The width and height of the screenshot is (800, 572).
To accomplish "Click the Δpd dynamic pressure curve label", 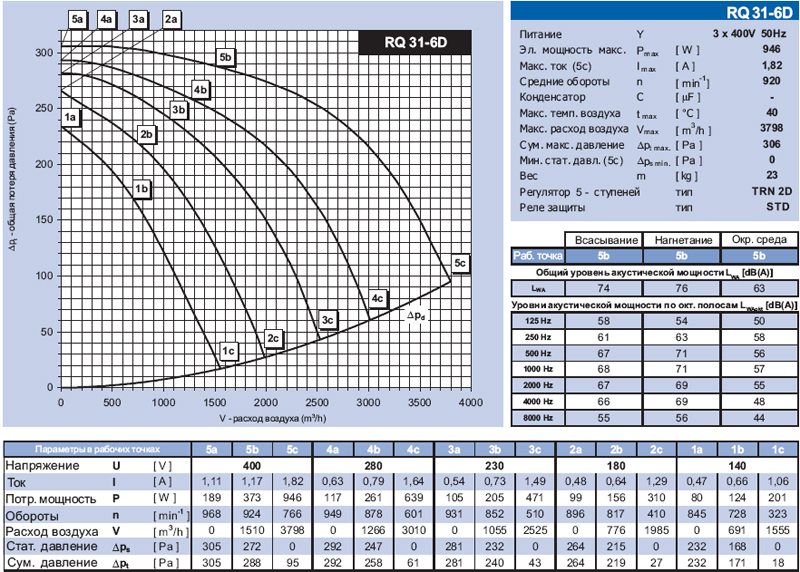I will click(417, 316).
